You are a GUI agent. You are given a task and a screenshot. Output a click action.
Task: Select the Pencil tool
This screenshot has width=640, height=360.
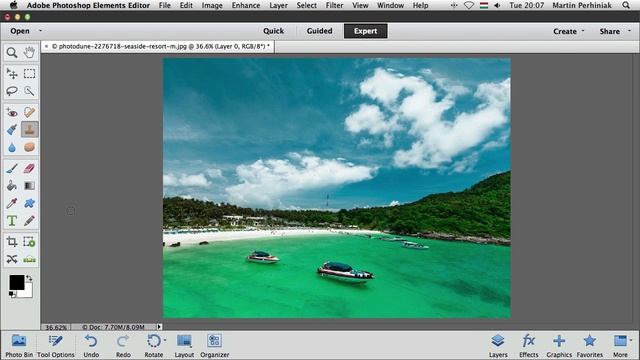(29, 221)
